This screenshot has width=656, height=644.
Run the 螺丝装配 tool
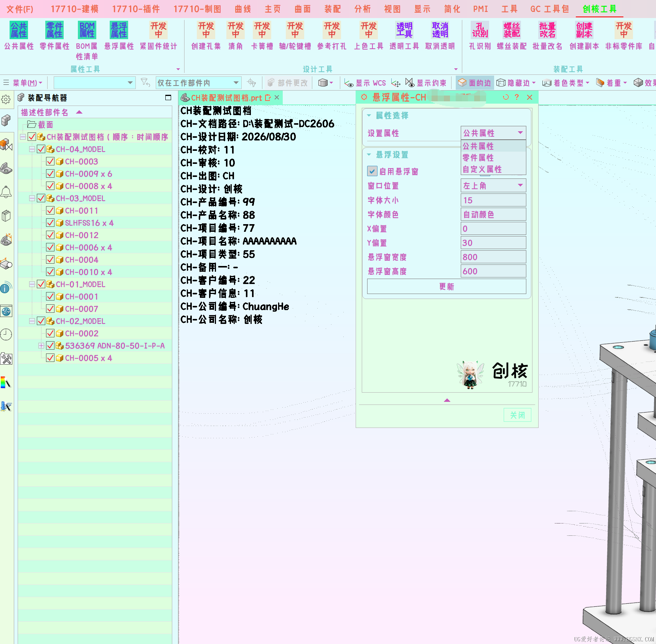pos(512,30)
